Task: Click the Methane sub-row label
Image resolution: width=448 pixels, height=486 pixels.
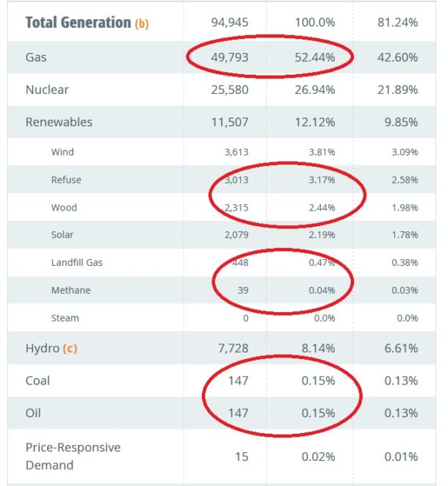Action: click(x=71, y=290)
